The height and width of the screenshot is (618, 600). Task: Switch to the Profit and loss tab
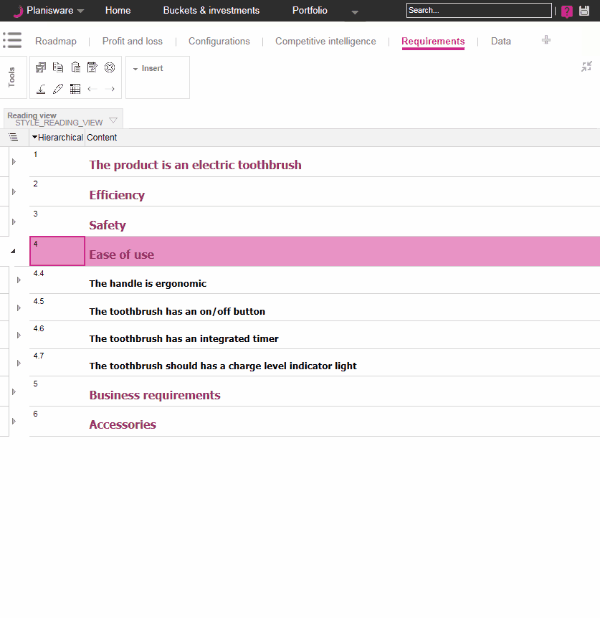coord(132,41)
